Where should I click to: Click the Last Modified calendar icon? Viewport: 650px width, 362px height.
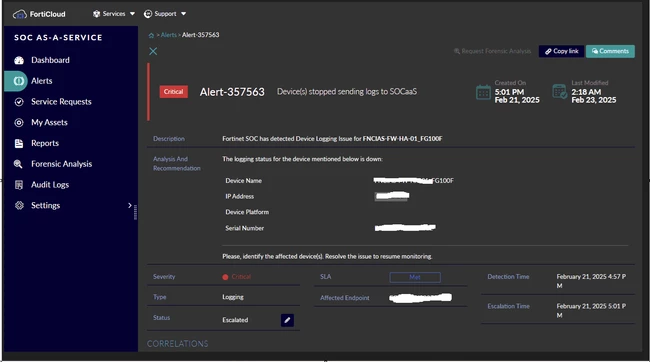point(560,92)
